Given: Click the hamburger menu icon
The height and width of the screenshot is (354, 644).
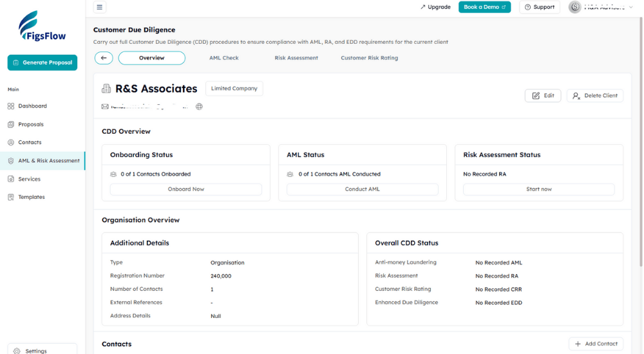Looking at the screenshot, I should tap(99, 7).
